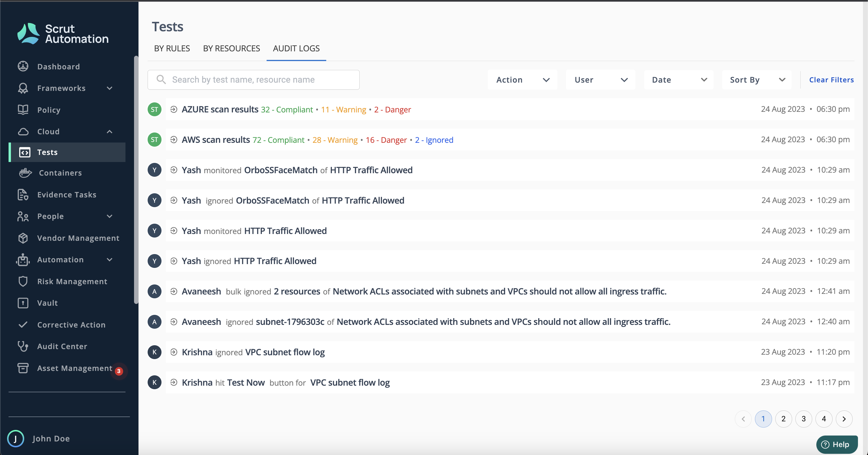Click the previous page arrow
This screenshot has width=868, height=455.
coord(743,419)
